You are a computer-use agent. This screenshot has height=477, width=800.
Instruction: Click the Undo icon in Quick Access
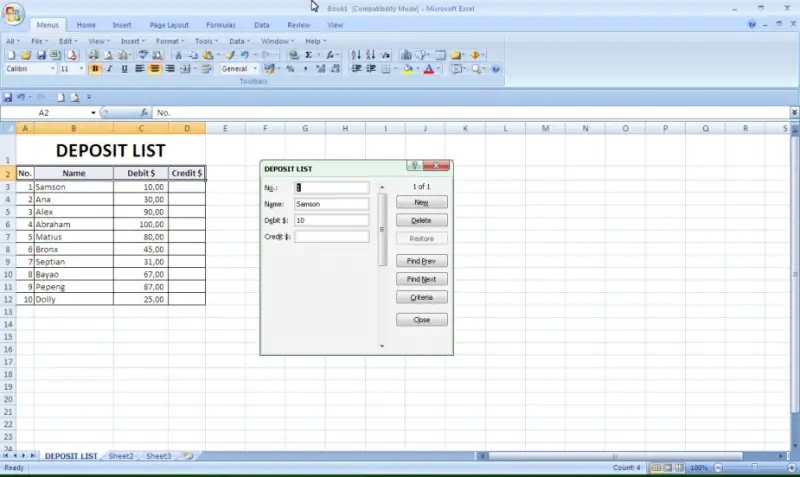20,97
